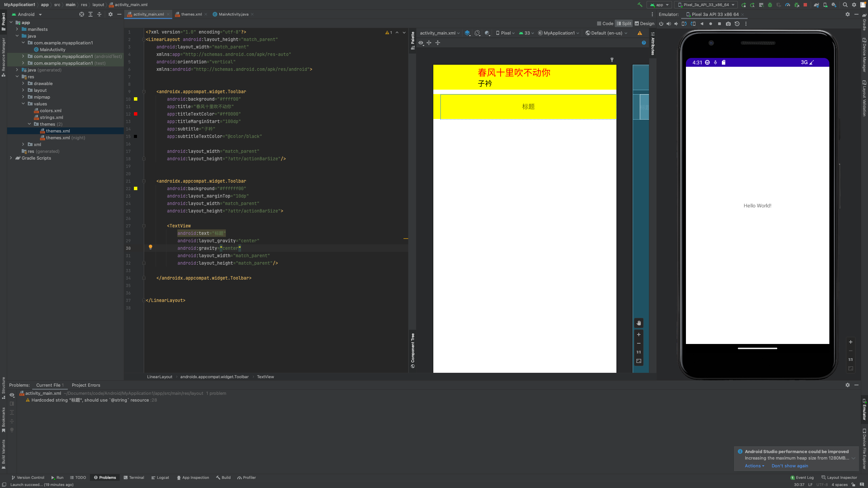This screenshot has height=488, width=868.
Task: Switch the editor to Code view mode
Action: pos(605,23)
